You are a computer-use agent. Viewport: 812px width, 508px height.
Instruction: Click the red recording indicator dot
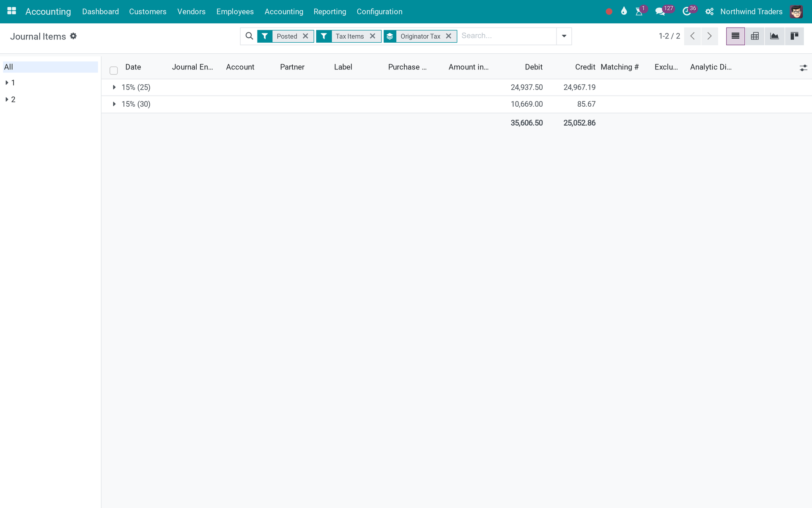coord(609,12)
